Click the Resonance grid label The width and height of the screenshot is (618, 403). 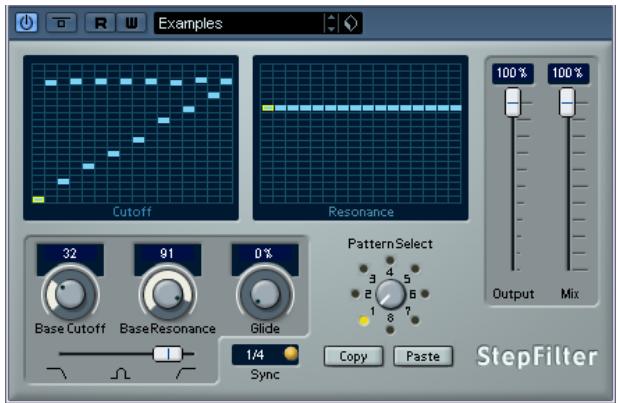pos(361,212)
